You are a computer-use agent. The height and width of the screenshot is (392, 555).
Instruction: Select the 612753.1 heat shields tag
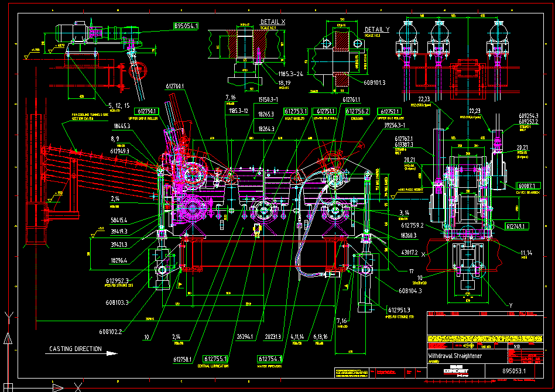[296, 111]
